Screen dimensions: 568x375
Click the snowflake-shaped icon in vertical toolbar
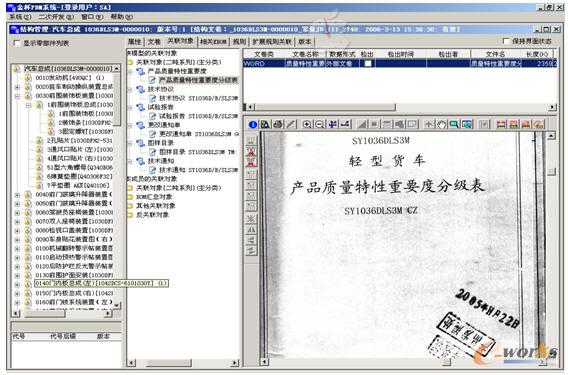tap(251, 219)
